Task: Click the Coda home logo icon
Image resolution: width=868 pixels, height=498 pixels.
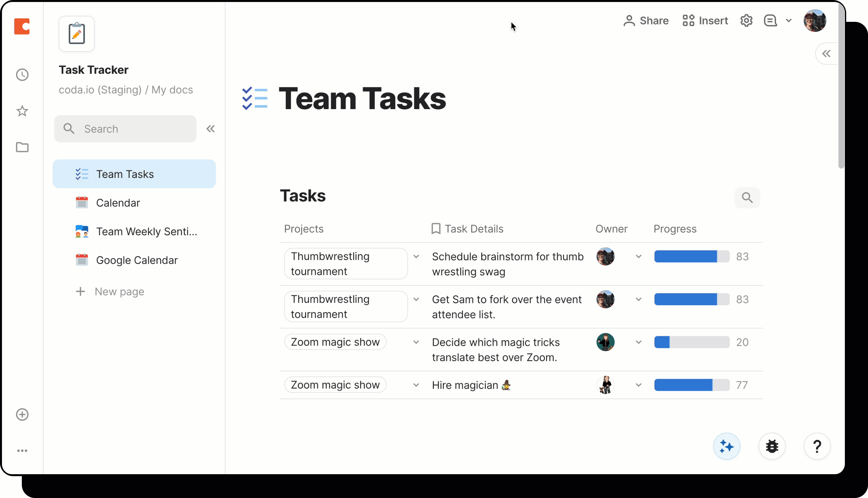Action: point(22,26)
